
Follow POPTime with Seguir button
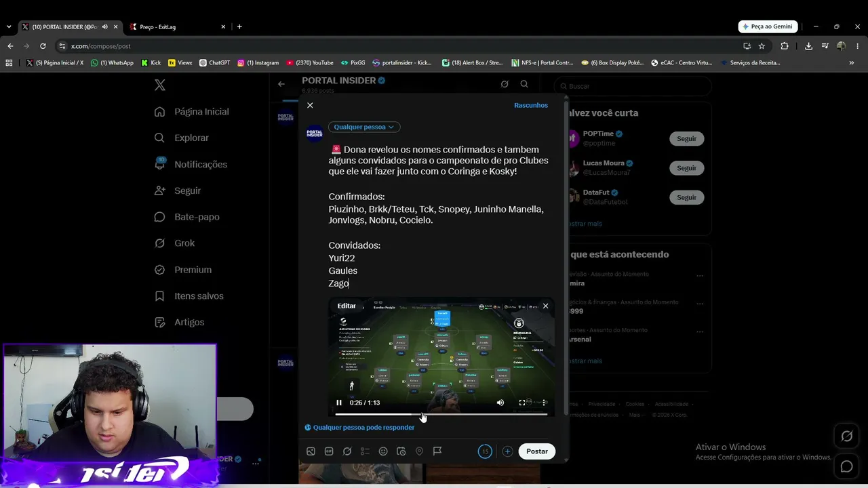coord(686,138)
